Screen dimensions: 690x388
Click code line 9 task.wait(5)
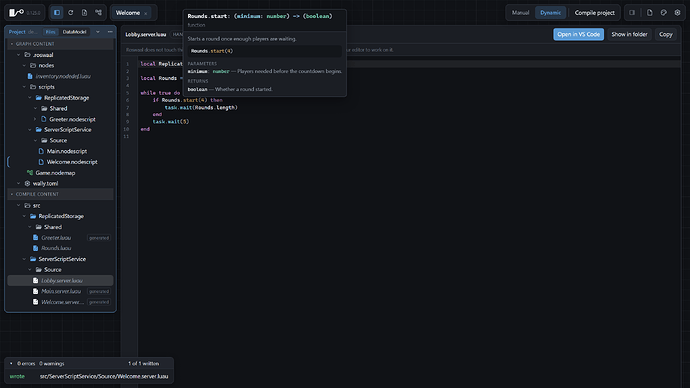pos(171,122)
